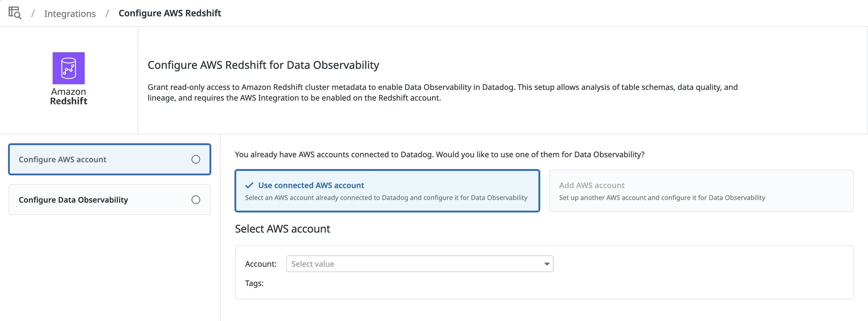The image size is (868, 321).
Task: Click the Configure AWS Redshift breadcrumb title
Action: pos(170,13)
